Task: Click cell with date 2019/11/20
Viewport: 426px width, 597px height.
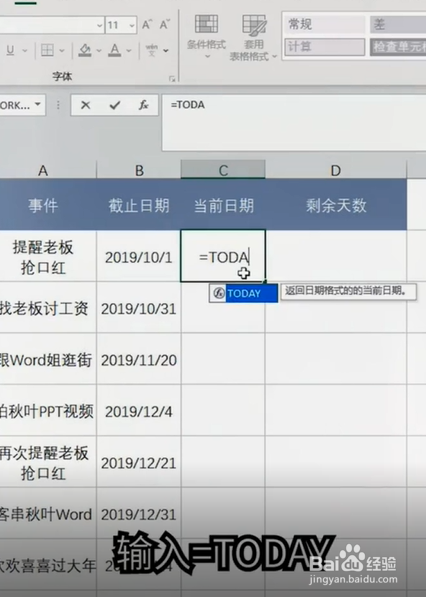Action: pyautogui.click(x=139, y=360)
